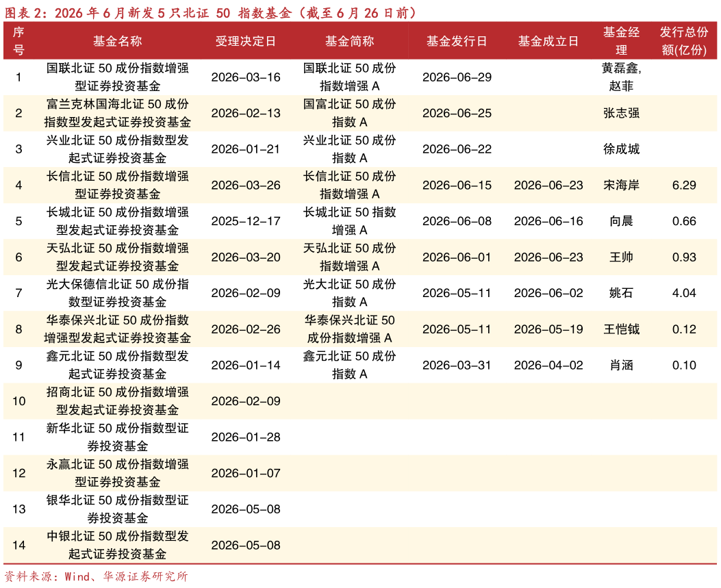Image resolution: width=721 pixels, height=588 pixels.
Task: Select short name 兴业北证50成份指数A
Action: tap(349, 149)
